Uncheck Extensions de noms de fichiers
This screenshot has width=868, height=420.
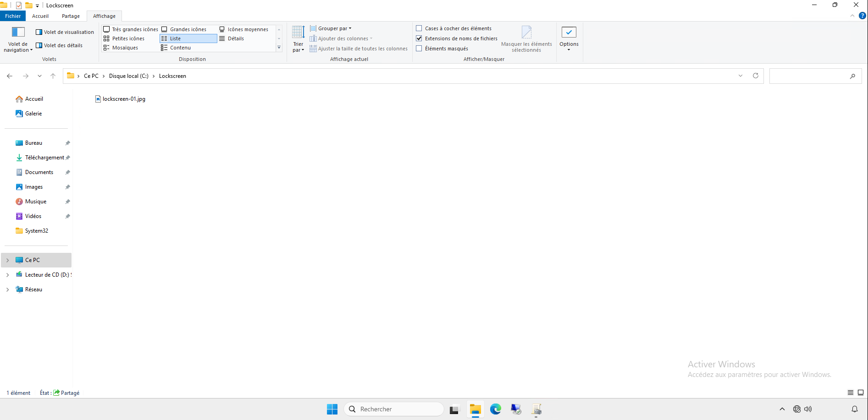pyautogui.click(x=419, y=38)
